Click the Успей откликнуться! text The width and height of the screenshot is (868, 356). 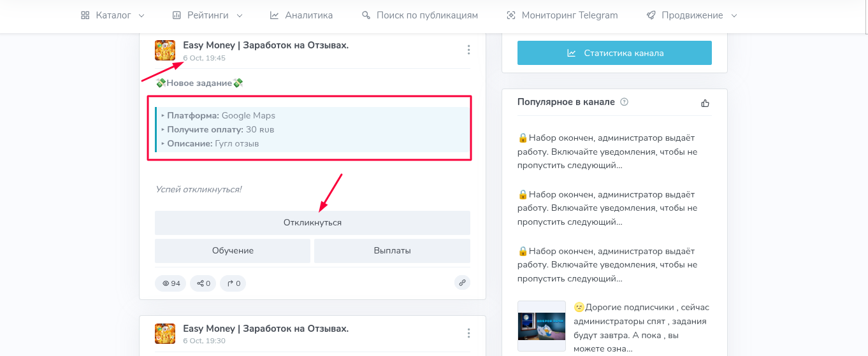[198, 189]
